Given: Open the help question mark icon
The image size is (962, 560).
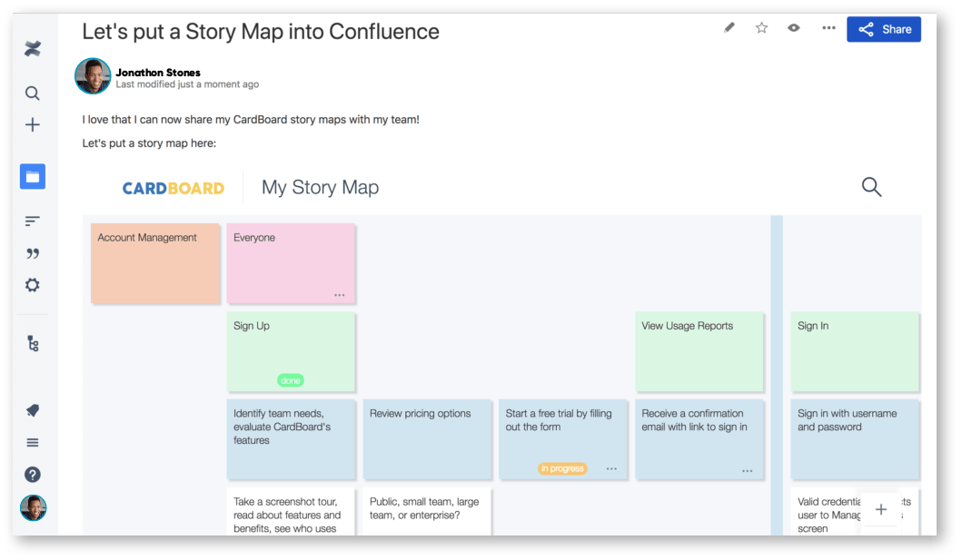Looking at the screenshot, I should point(32,474).
